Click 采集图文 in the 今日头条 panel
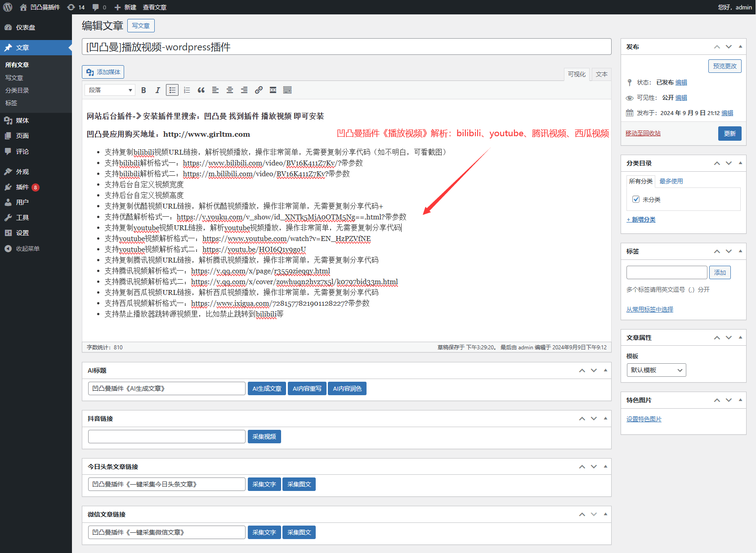756x553 pixels. (299, 484)
